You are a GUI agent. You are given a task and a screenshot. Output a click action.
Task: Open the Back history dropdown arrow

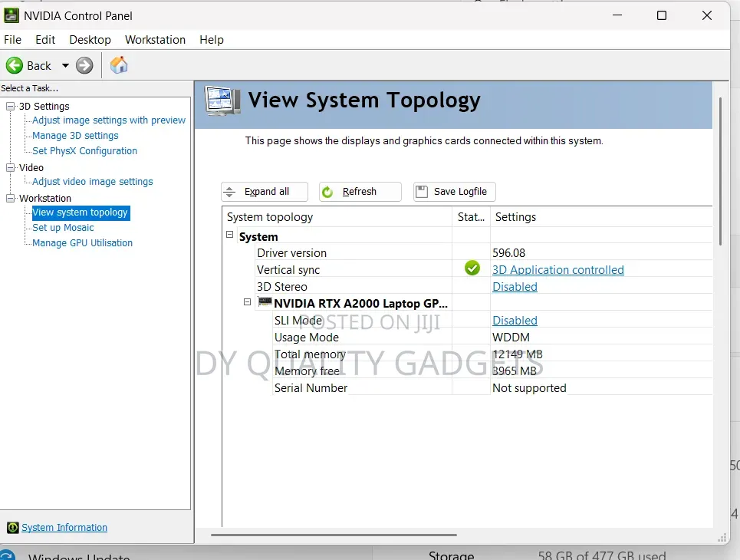coord(65,66)
